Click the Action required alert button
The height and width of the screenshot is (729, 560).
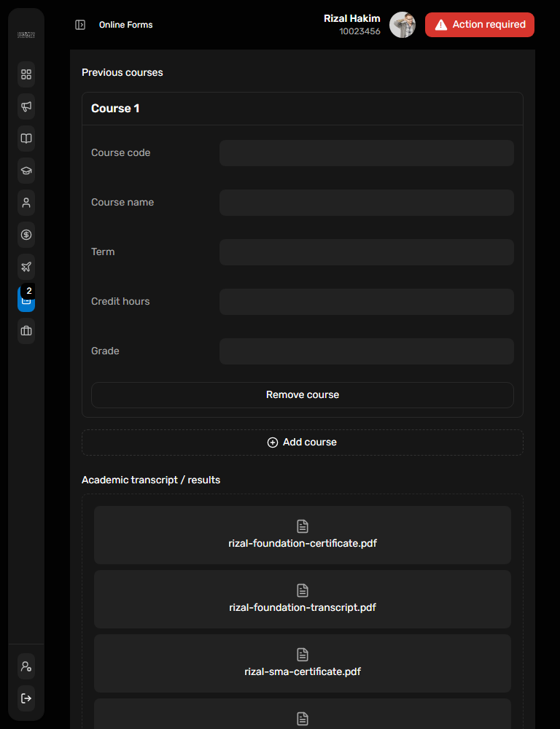point(480,25)
